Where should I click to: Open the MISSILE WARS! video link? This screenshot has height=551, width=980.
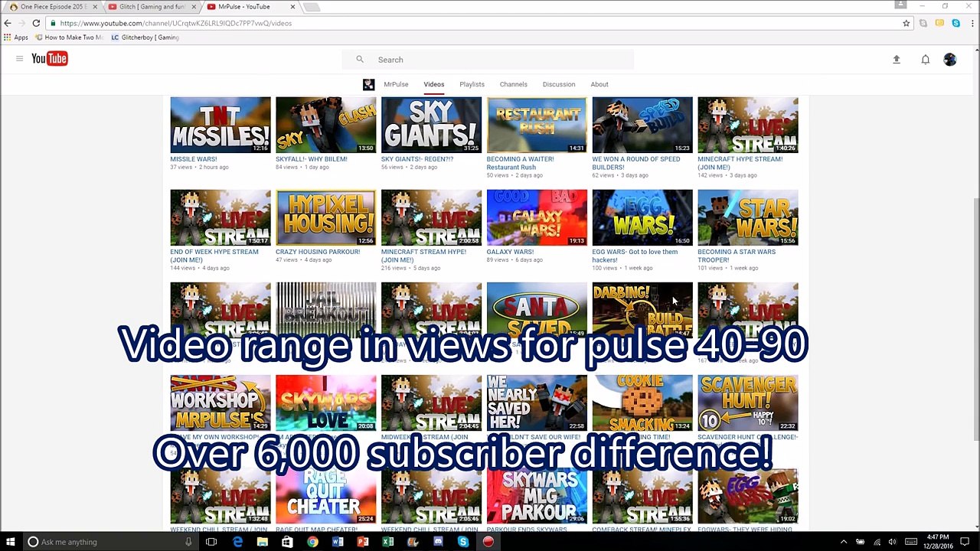194,159
